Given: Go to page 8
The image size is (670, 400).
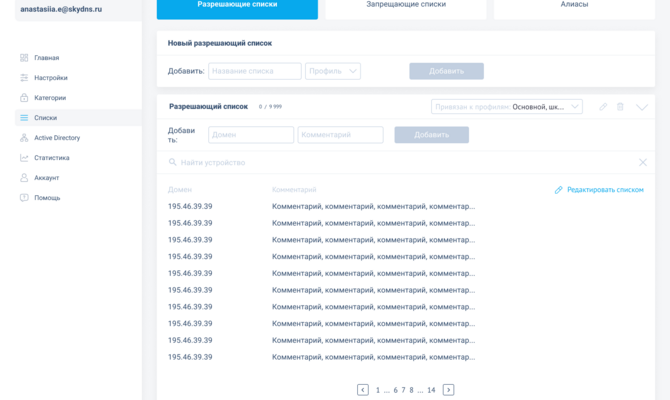Looking at the screenshot, I should 411,390.
